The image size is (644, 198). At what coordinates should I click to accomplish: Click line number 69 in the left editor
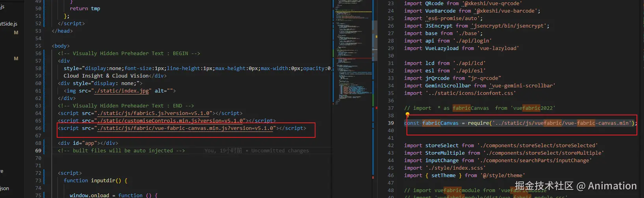coord(38,151)
